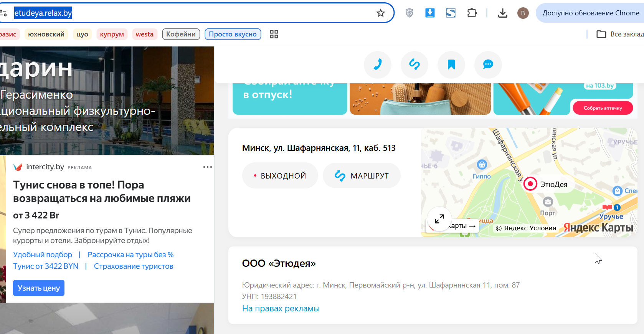Click the route icon in top action bar

(x=414, y=64)
